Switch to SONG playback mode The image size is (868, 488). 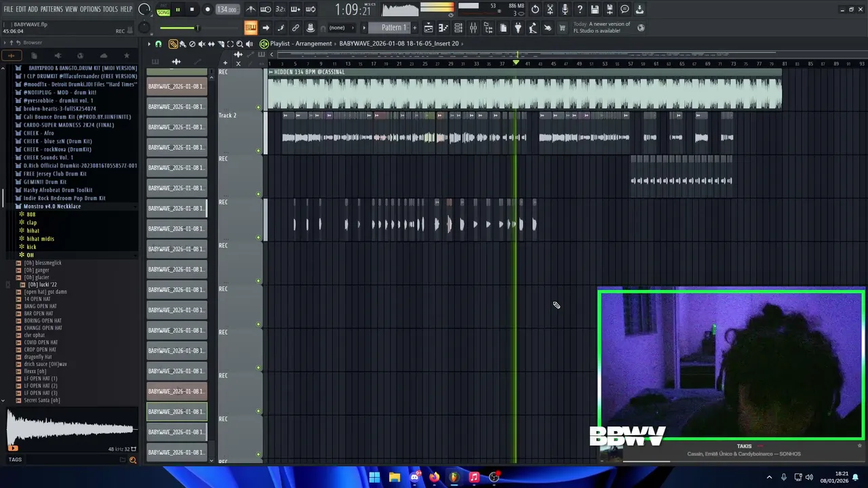(x=163, y=12)
